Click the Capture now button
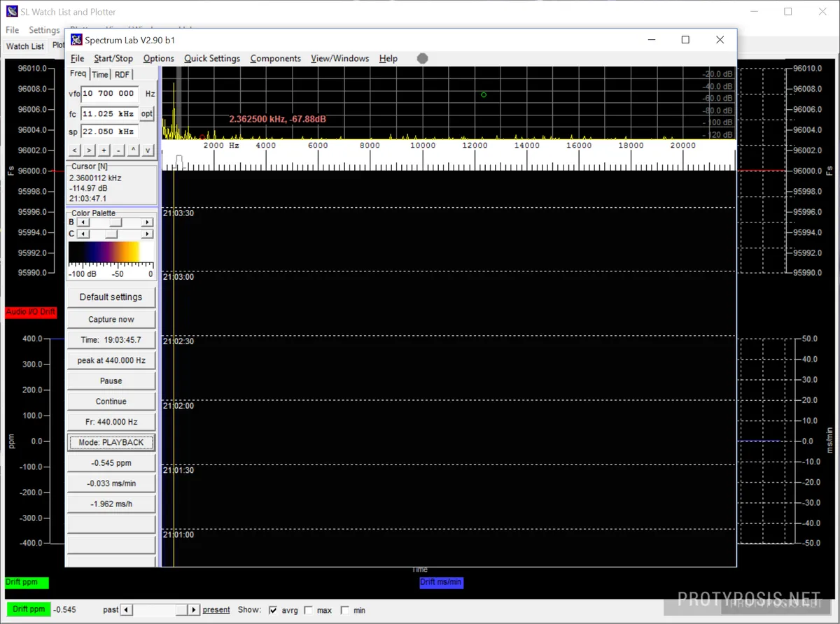 pos(111,319)
